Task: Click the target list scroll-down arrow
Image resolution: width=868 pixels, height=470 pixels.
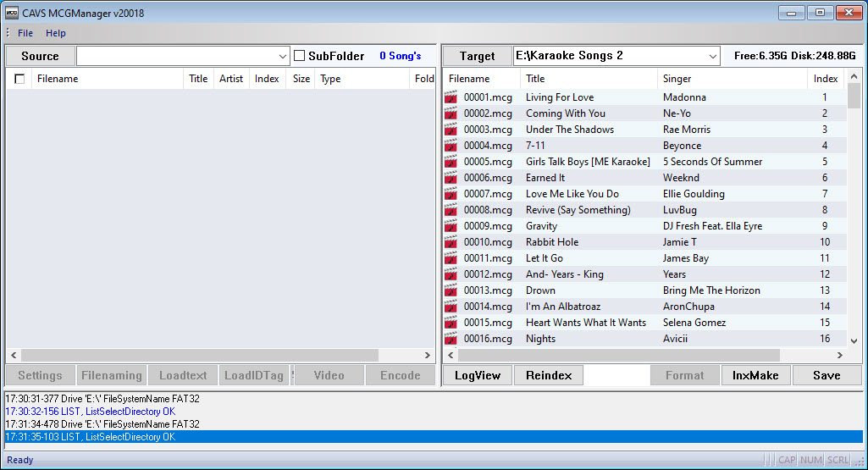Action: tap(854, 341)
